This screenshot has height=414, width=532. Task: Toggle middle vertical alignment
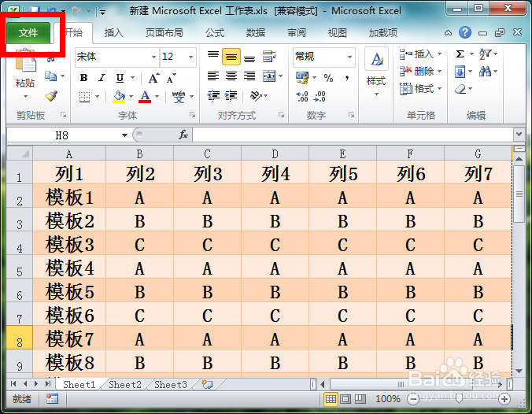[x=231, y=57]
